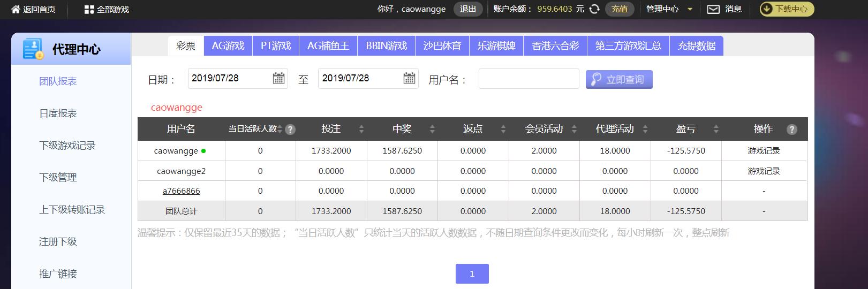Open the a7666866 user link
Screen dimensions: 868x289
pos(181,191)
